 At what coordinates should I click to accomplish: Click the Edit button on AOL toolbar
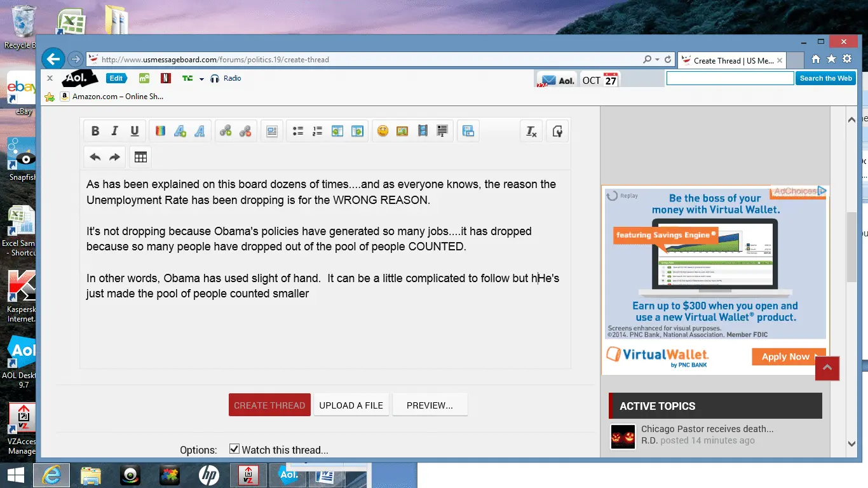[116, 78]
